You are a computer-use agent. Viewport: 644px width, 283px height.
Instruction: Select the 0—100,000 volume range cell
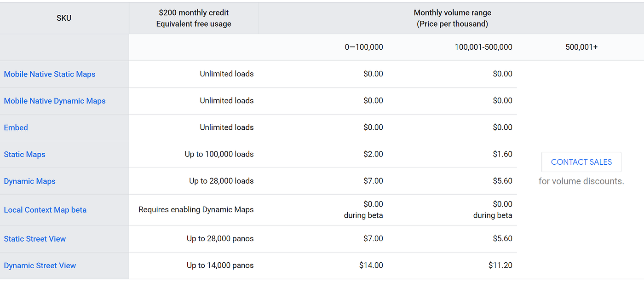[x=364, y=47]
